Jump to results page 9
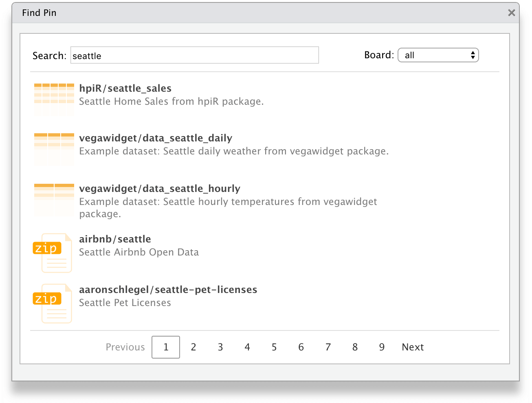Viewport: 532px width, 403px height. tap(382, 347)
